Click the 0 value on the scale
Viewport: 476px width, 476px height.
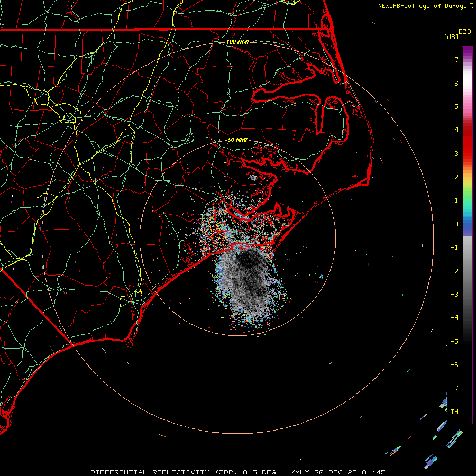tap(456, 224)
